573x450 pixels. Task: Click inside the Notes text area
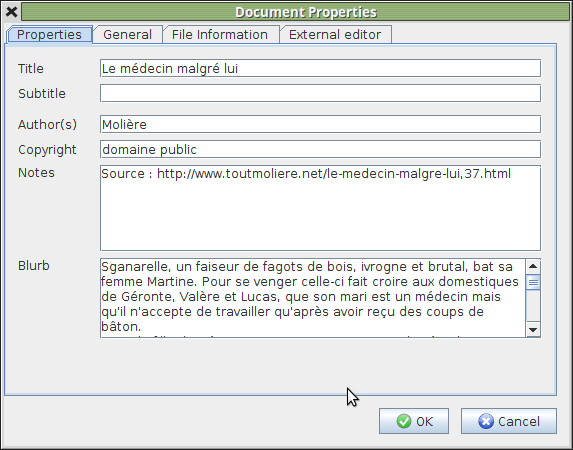coord(320,208)
